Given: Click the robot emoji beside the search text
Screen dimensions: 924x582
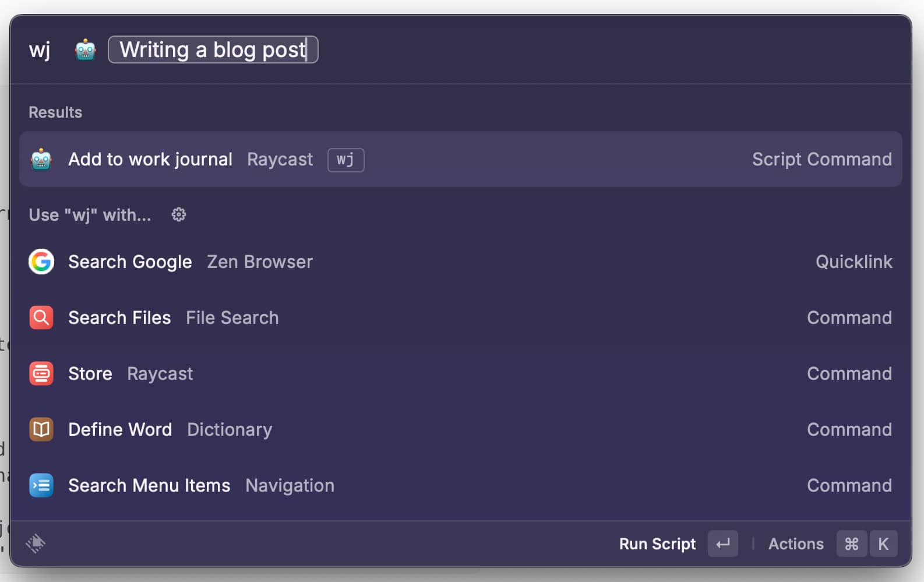Looking at the screenshot, I should [x=85, y=50].
